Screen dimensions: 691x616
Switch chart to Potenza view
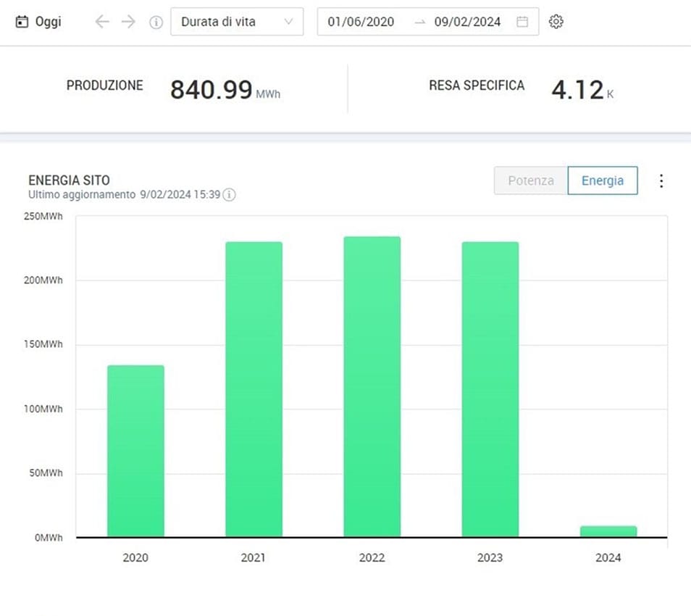(x=530, y=181)
